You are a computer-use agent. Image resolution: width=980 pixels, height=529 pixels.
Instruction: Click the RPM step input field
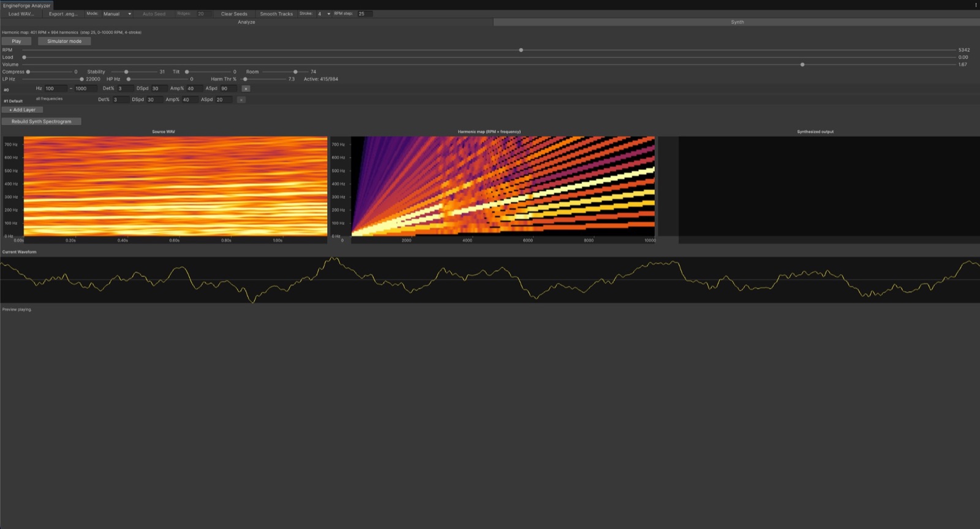365,13
